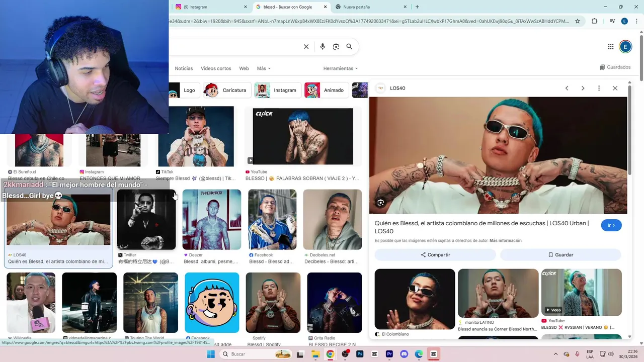The height and width of the screenshot is (362, 644).
Task: Open the Chrome media control icon
Action: (x=612, y=21)
